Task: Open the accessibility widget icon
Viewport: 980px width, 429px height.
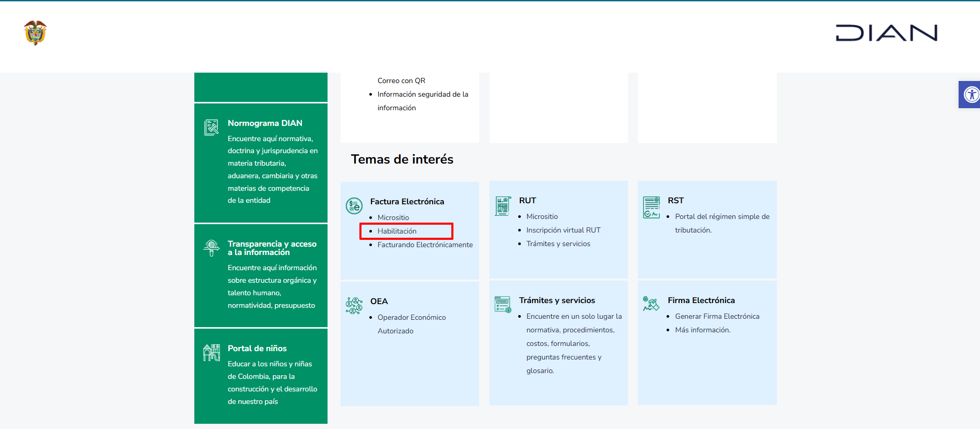Action: pyautogui.click(x=971, y=95)
